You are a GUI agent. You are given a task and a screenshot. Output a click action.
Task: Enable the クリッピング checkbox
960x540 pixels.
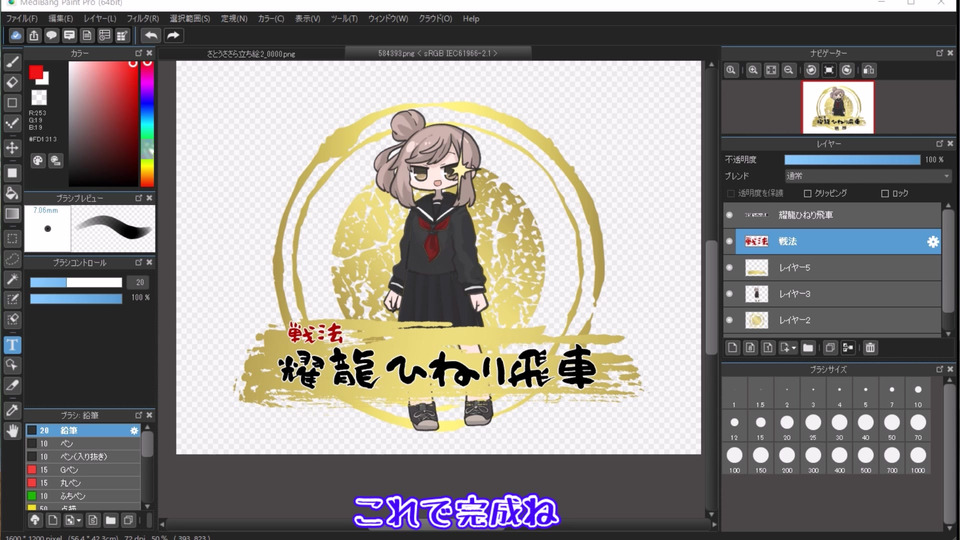click(x=808, y=193)
